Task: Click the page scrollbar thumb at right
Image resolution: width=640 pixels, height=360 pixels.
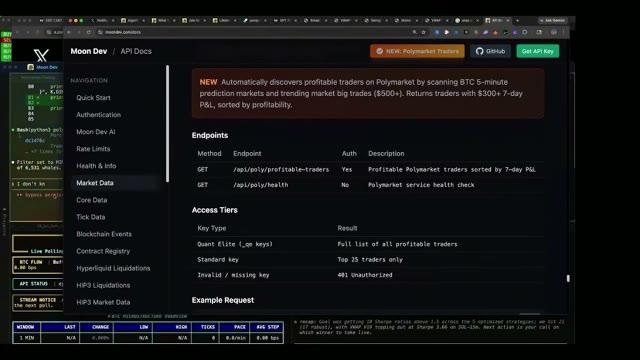Action: click(568, 278)
